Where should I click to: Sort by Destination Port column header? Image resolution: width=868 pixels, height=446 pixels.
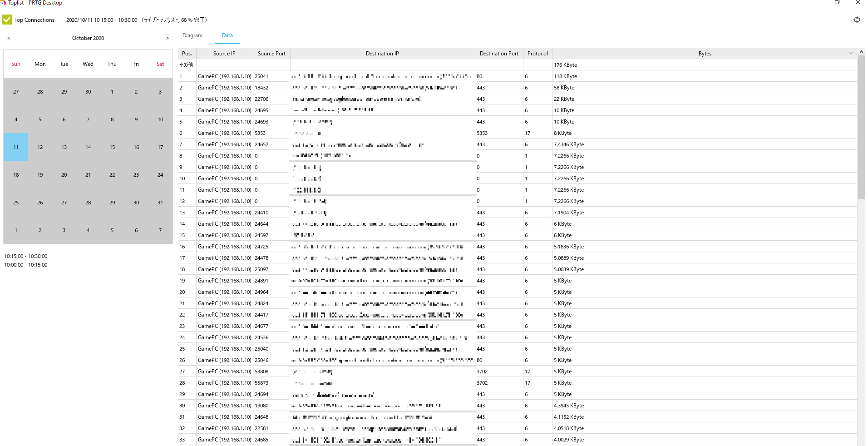(499, 54)
